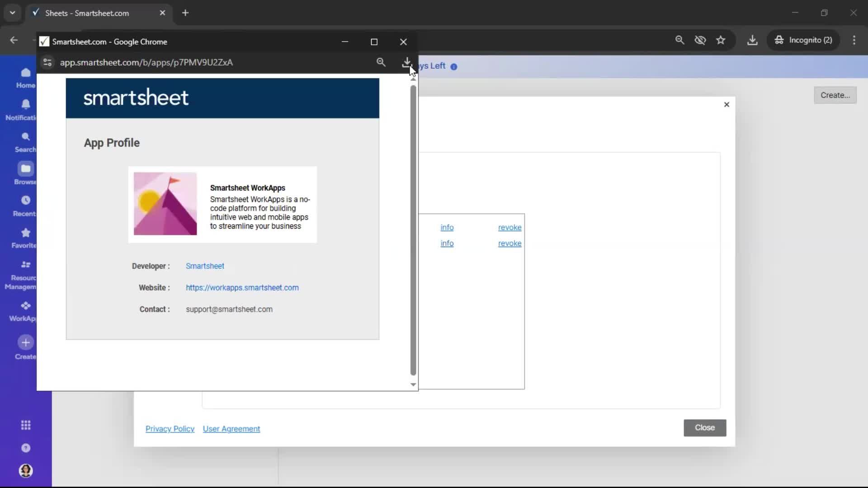Open the zoom control in popup toolbar
Image resolution: width=868 pixels, height=488 pixels.
(x=381, y=62)
